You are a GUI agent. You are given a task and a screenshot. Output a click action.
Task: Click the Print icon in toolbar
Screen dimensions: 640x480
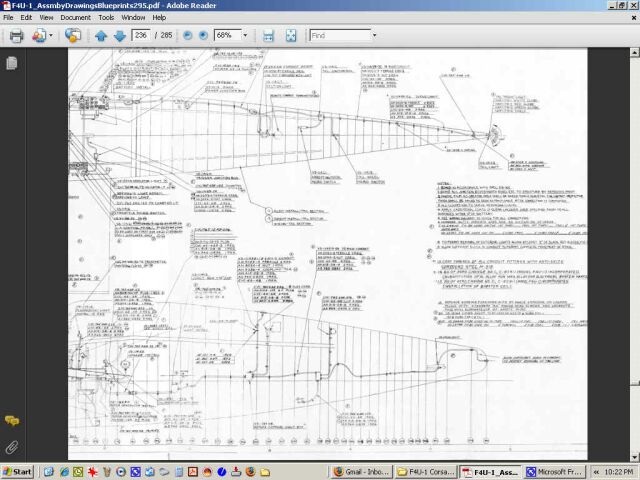click(16, 36)
